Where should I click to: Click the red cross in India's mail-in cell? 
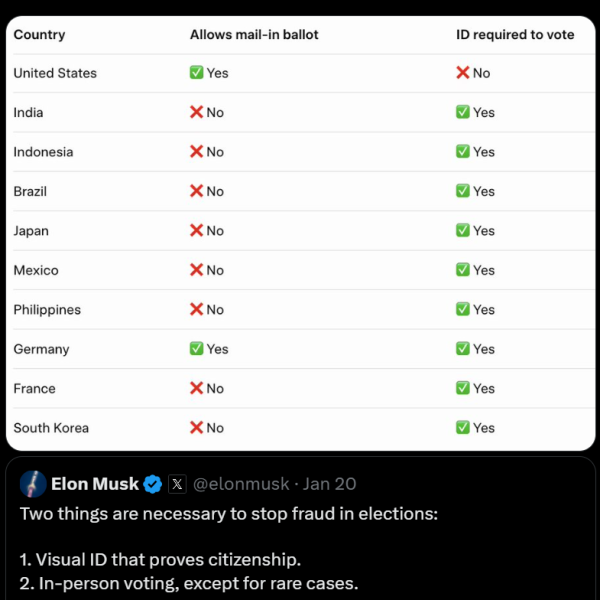[197, 112]
